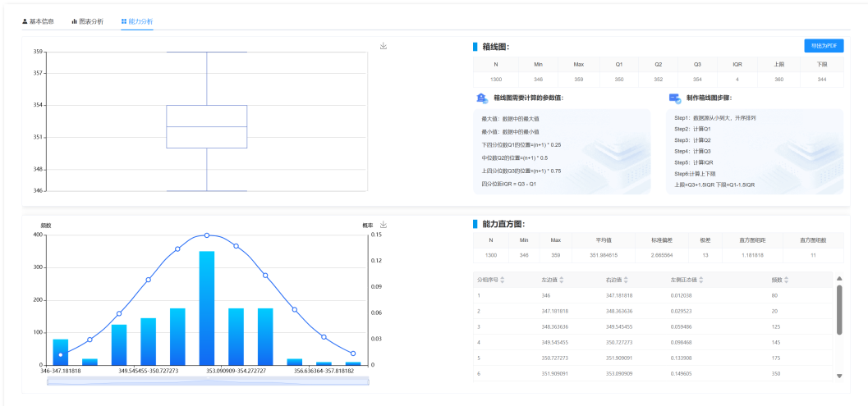Click frequency 80 in row 1
This screenshot has height=406, width=868.
point(774,295)
